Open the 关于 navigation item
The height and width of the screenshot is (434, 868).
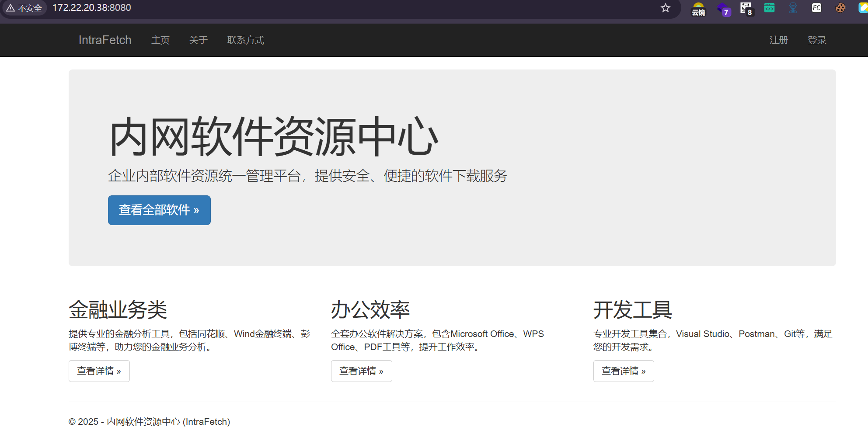(198, 40)
